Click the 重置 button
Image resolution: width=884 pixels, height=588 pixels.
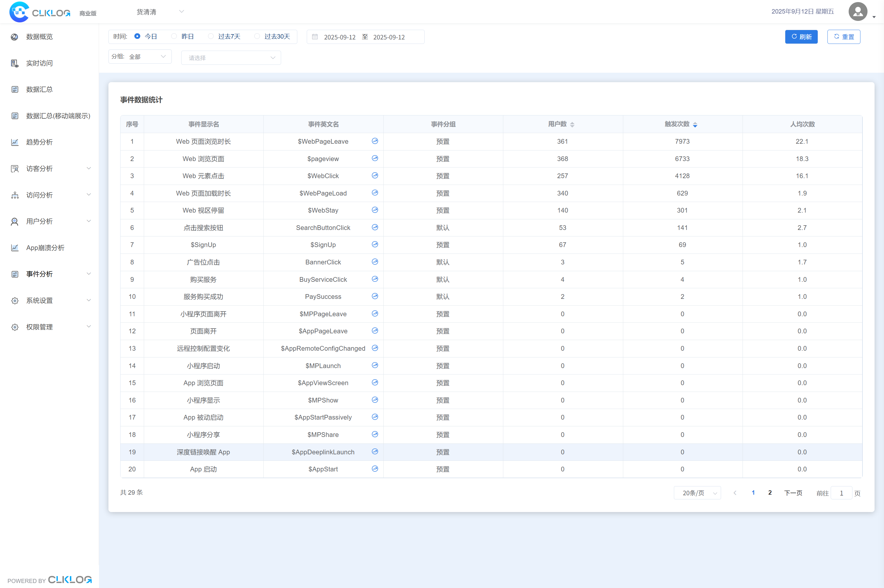pyautogui.click(x=843, y=37)
